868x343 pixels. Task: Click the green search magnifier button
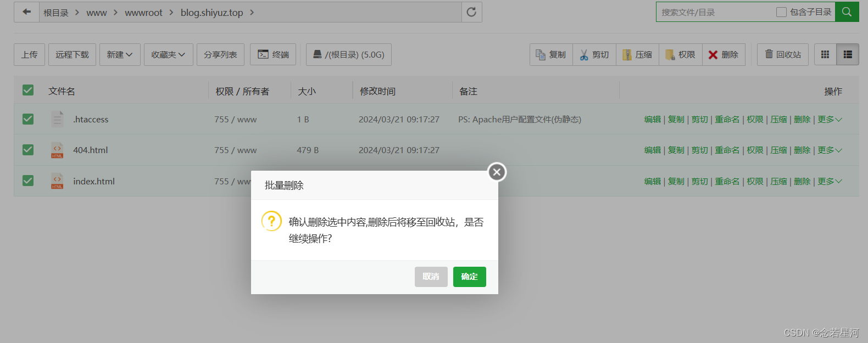(847, 12)
